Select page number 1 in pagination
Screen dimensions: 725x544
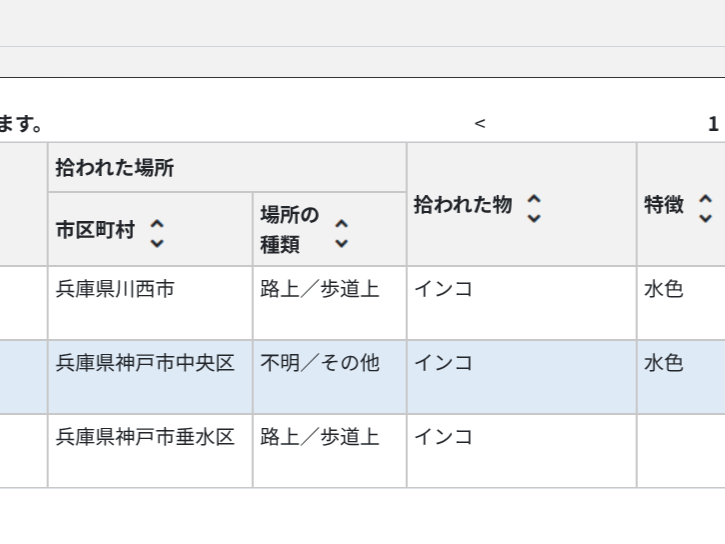pyautogui.click(x=713, y=124)
